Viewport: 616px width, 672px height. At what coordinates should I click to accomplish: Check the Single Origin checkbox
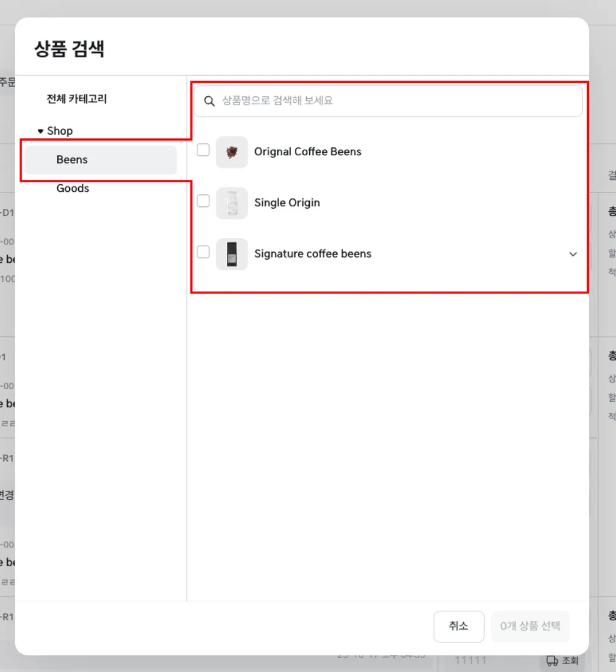coord(203,201)
